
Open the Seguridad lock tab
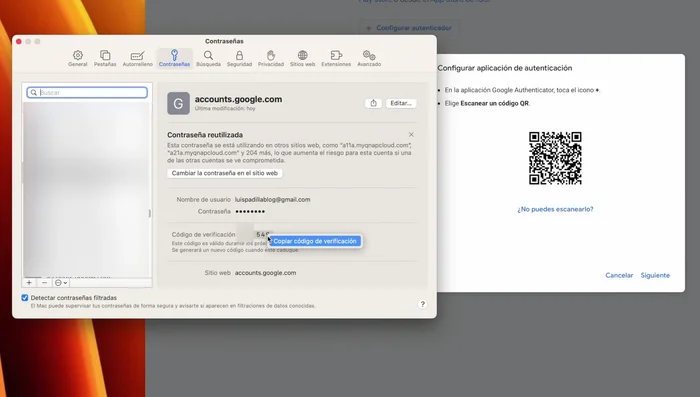point(239,59)
